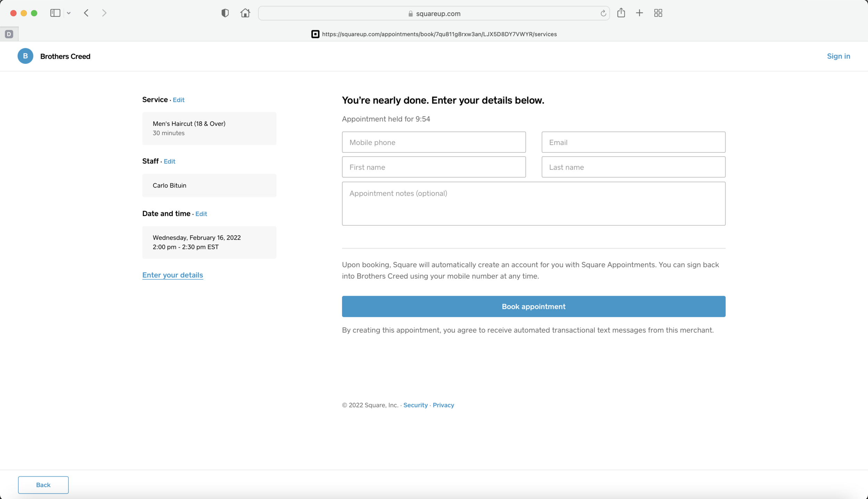Click the share icon in toolbar
Viewport: 868px width, 499px height.
pyautogui.click(x=621, y=13)
